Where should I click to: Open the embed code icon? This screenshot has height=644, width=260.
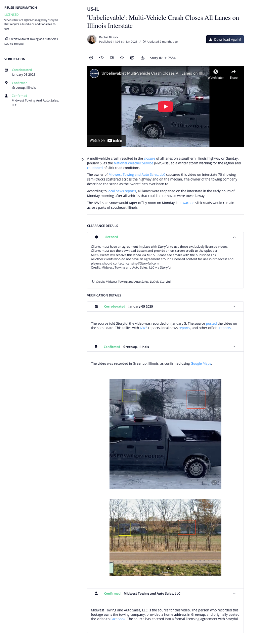[x=101, y=58]
